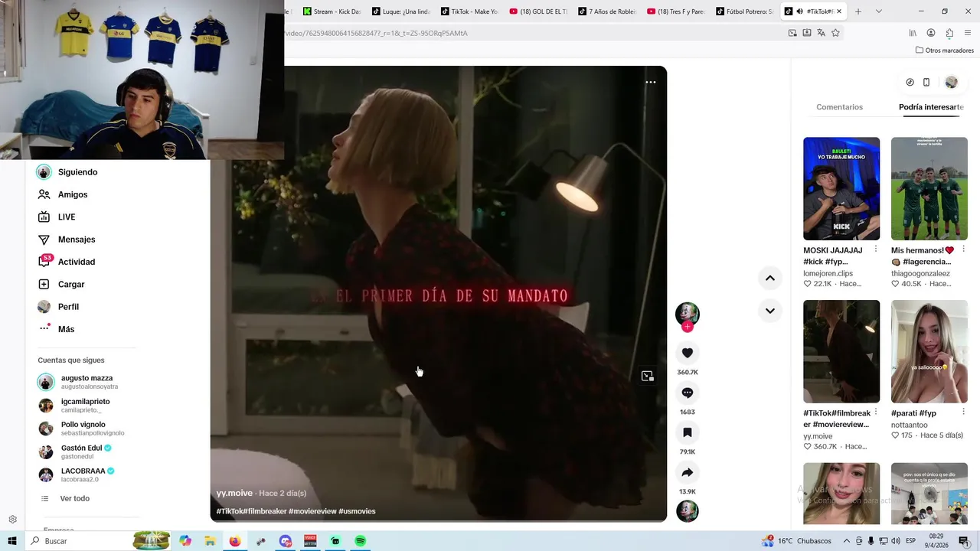Open the settings gear at sidebar bottom
The image size is (980, 551).
[12, 520]
